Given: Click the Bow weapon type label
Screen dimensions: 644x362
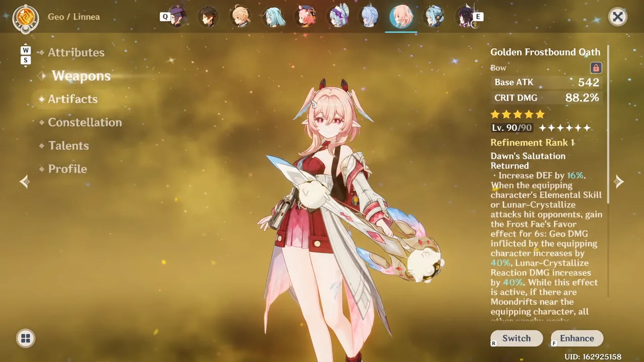Looking at the screenshot, I should click(499, 68).
